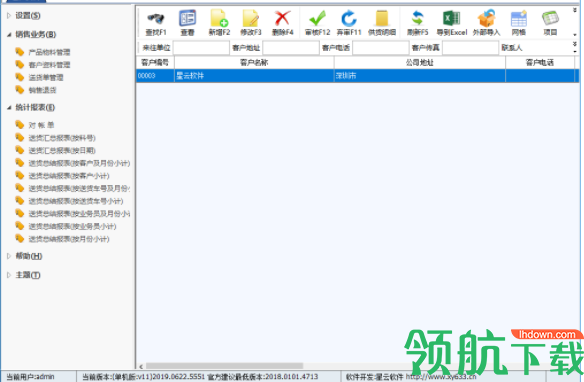Click the tag icon beside 送货汇总报表(按日期)

coord(20,150)
